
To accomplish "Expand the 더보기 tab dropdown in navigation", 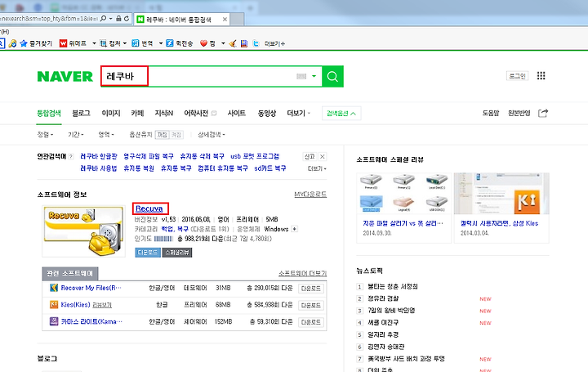I will [x=299, y=114].
